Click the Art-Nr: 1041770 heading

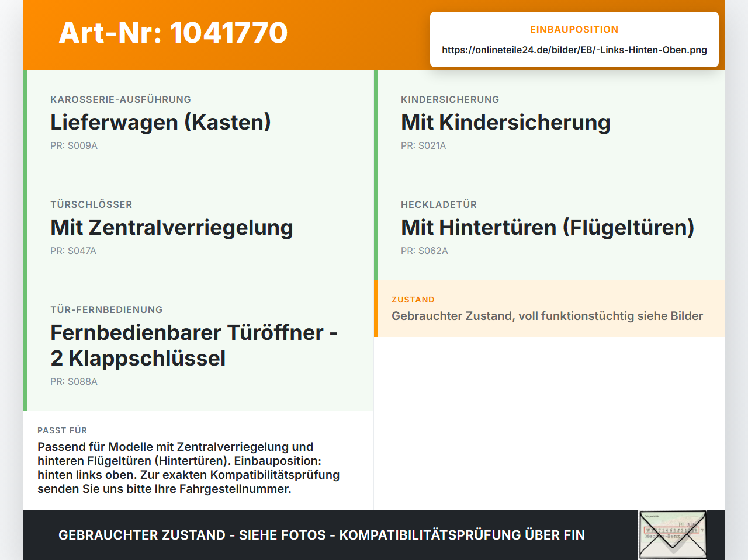coord(173,33)
